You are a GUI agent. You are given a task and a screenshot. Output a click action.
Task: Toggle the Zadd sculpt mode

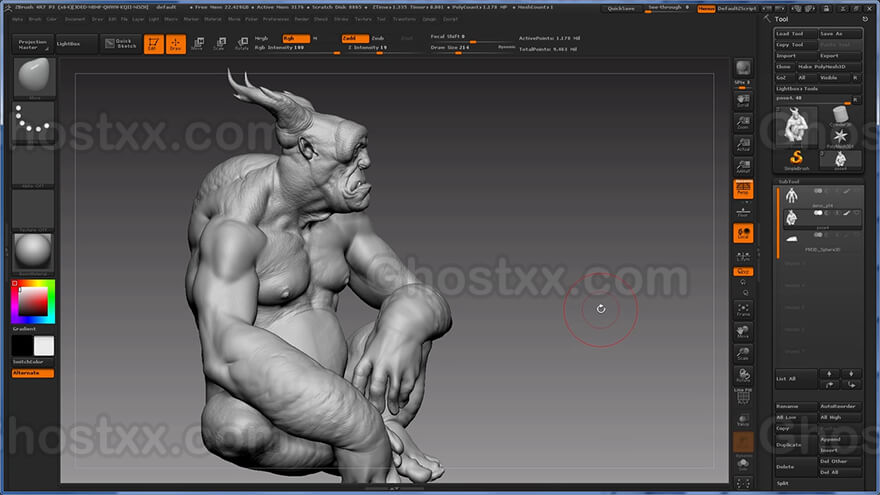(x=355, y=38)
